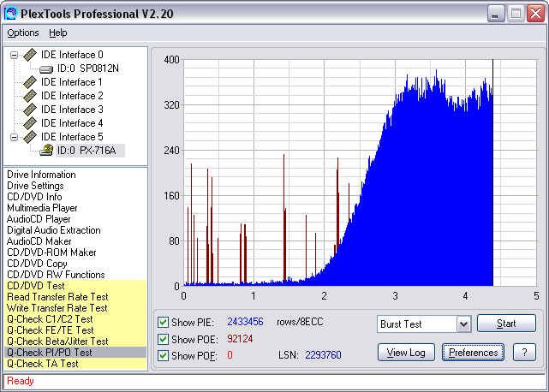
Task: Open Multimedia Player function
Action: coord(42,208)
